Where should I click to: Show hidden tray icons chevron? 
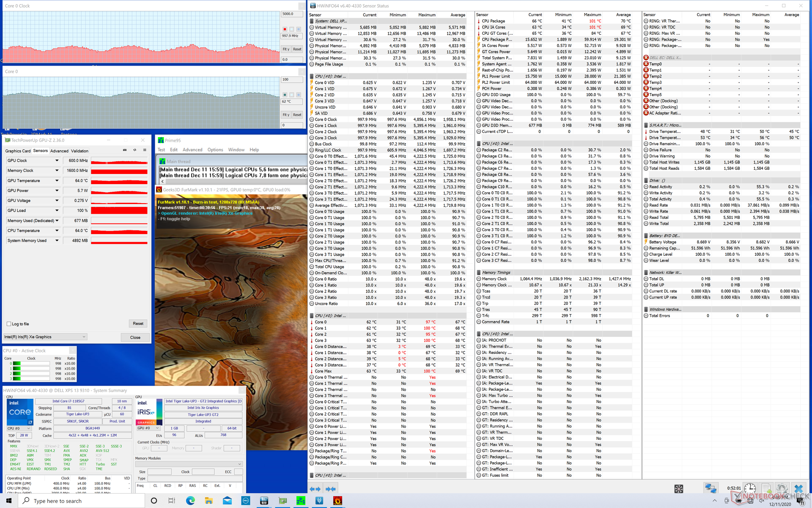pyautogui.click(x=715, y=501)
